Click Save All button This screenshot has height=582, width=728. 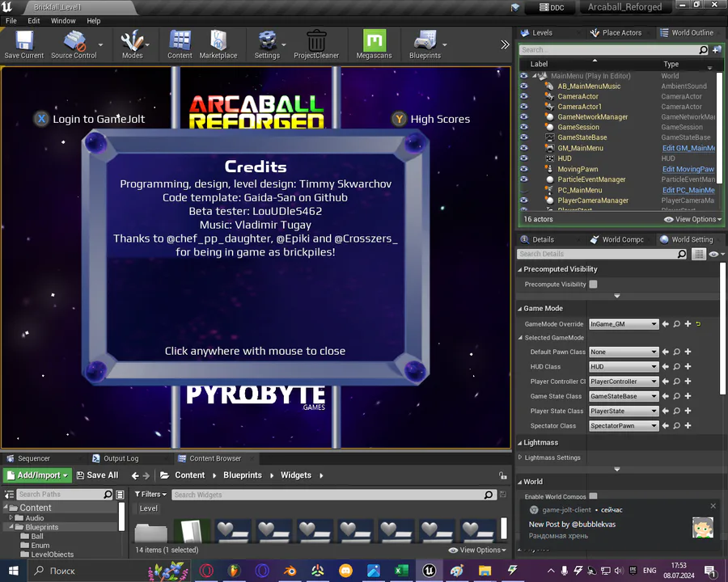coord(97,475)
